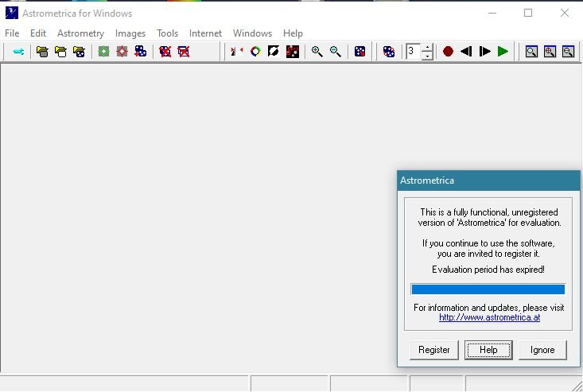Click the magnifier window zoom-in icon

(550, 52)
